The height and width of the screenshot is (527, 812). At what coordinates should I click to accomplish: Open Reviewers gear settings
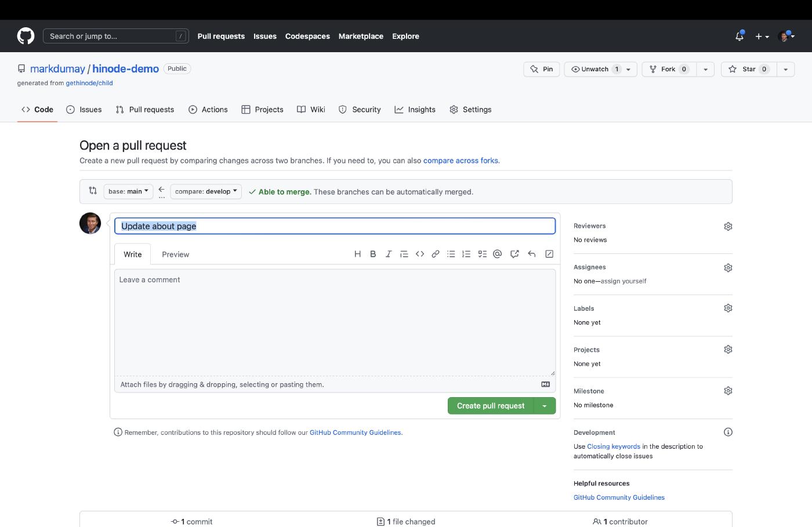pos(728,226)
